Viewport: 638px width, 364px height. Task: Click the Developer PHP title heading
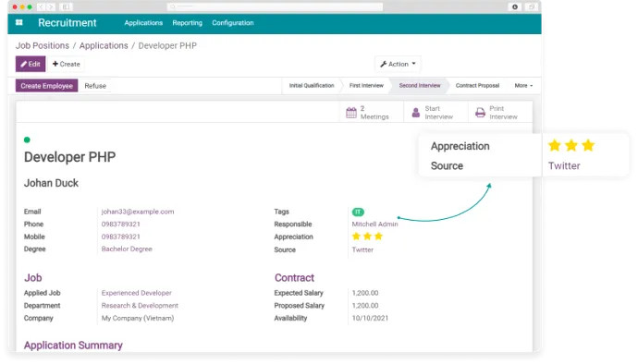coord(70,157)
